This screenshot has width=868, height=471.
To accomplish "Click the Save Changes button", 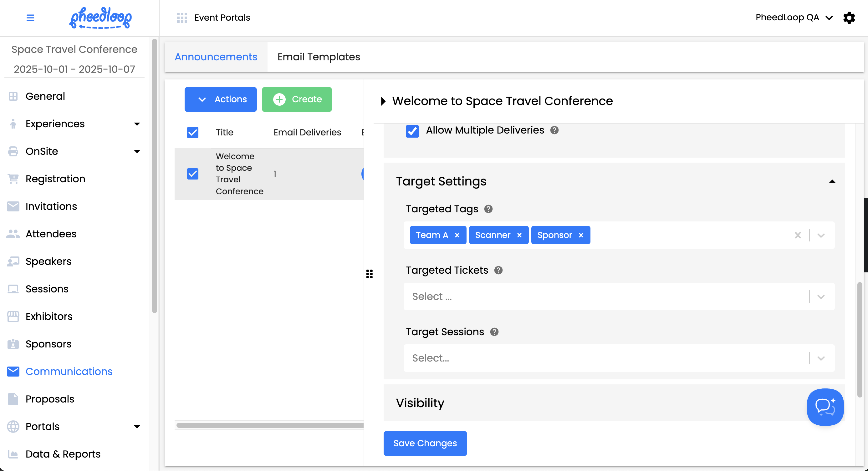I will pos(425,443).
